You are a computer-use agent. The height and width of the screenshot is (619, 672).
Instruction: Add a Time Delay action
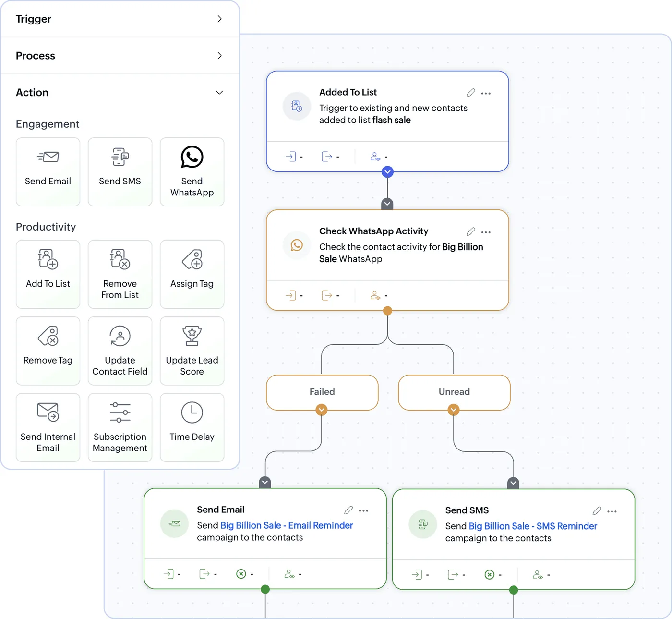point(192,427)
